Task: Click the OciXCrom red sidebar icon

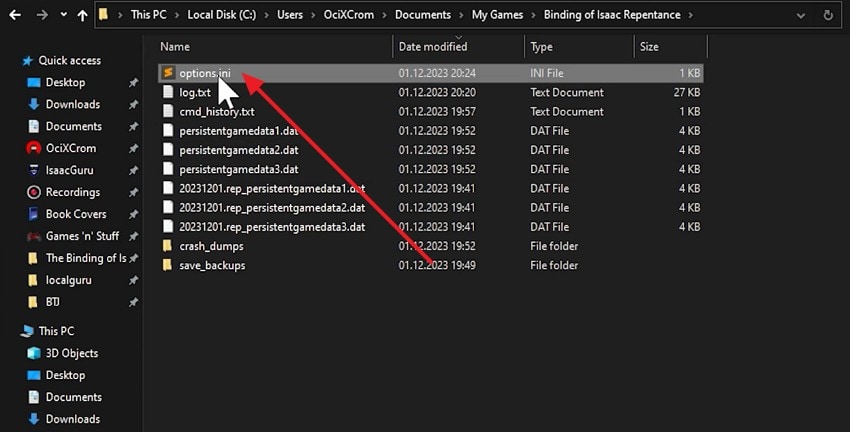Action: pyautogui.click(x=34, y=148)
